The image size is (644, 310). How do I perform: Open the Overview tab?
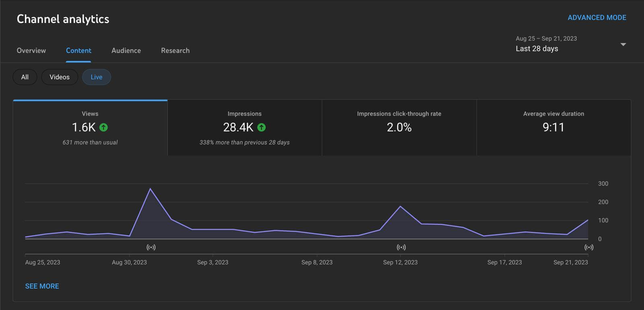(x=31, y=50)
